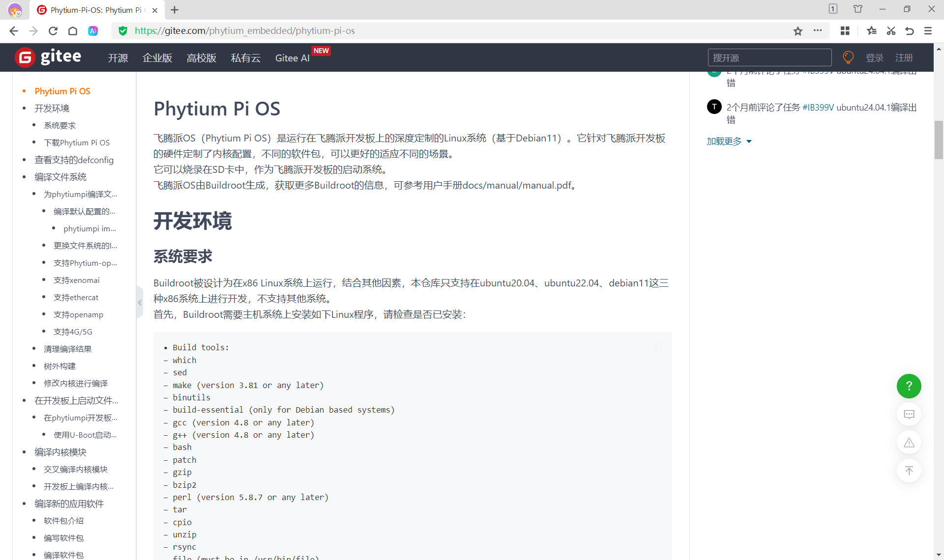Click the browser profile avatar

pos(15,10)
